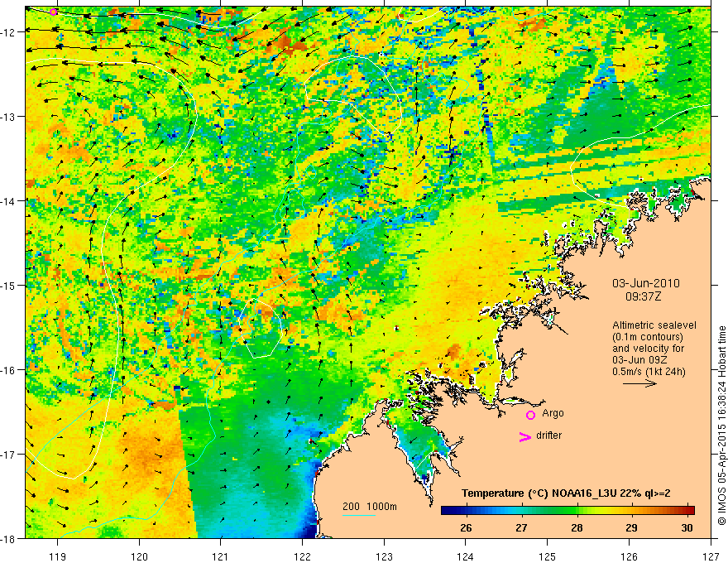Click the temperature color bar
This screenshot has width=728, height=563.
(568, 511)
